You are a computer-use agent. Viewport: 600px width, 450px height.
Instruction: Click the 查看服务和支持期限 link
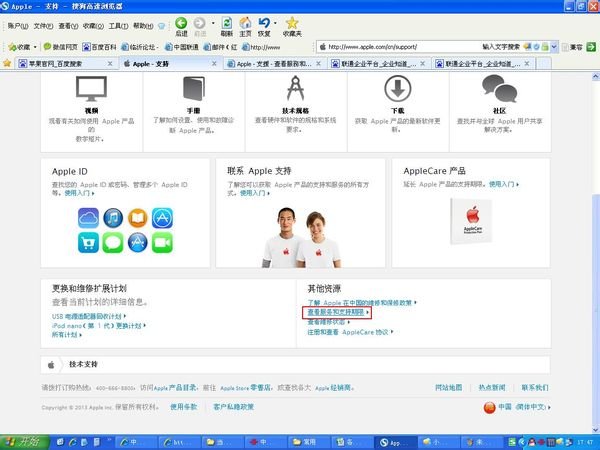coord(336,312)
